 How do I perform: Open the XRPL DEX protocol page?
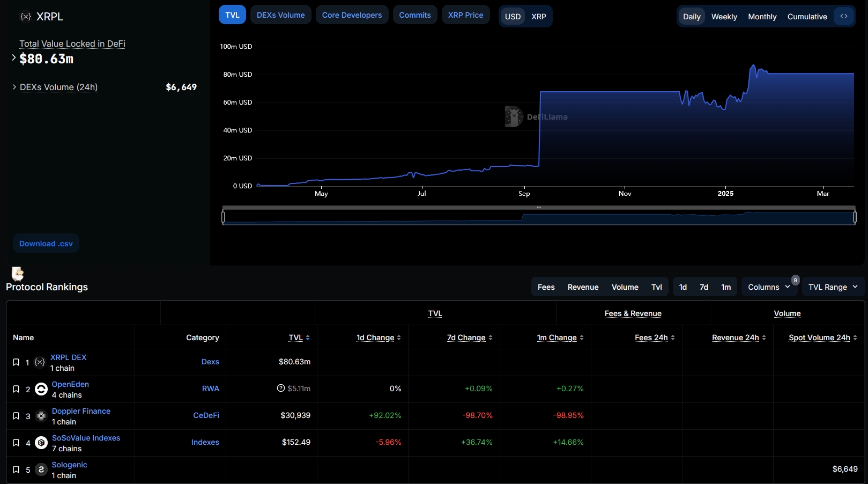69,357
